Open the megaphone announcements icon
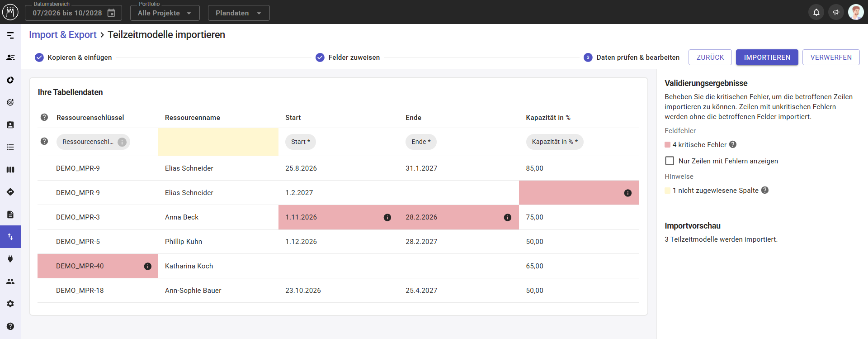868x339 pixels. (x=836, y=12)
